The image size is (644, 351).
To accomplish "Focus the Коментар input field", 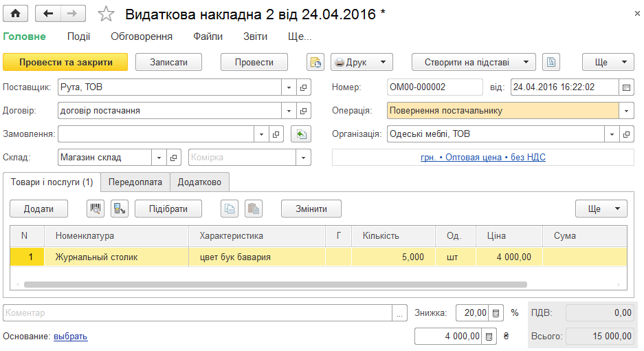I will (x=197, y=313).
